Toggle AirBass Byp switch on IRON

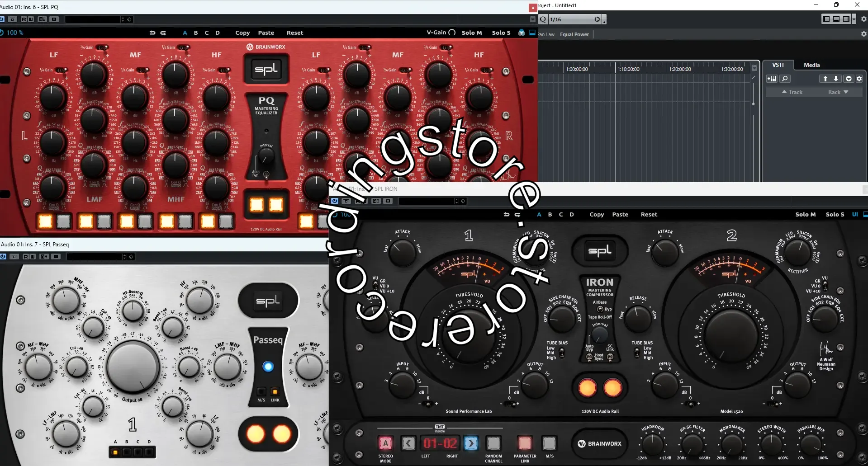600,309
